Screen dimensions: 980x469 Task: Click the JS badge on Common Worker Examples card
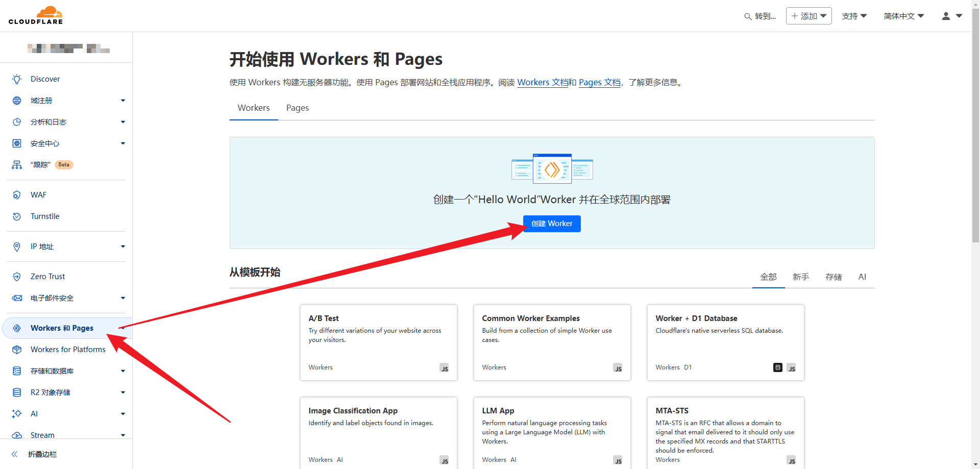tap(618, 368)
